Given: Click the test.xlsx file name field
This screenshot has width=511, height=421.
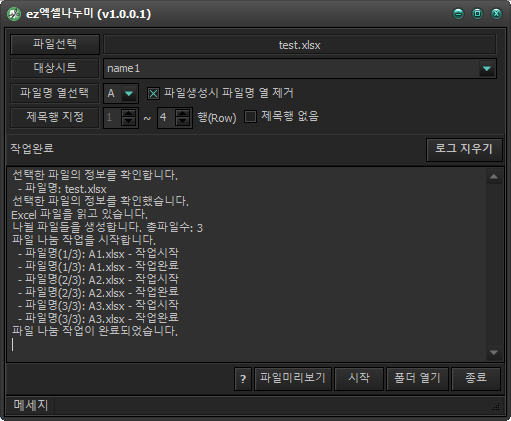Looking at the screenshot, I should (x=300, y=45).
